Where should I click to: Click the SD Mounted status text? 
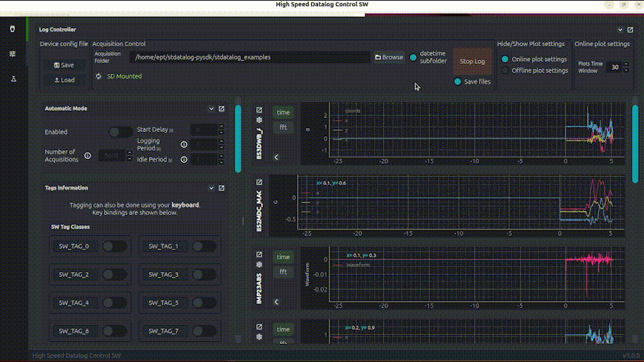tap(124, 76)
